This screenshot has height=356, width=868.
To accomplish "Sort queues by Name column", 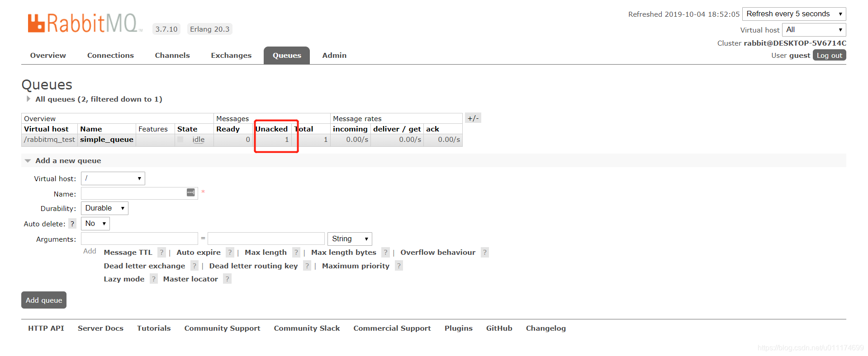I will 91,129.
